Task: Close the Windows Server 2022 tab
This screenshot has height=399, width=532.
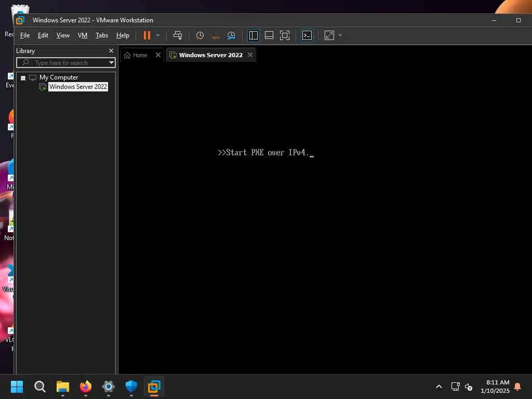Action: (x=250, y=55)
